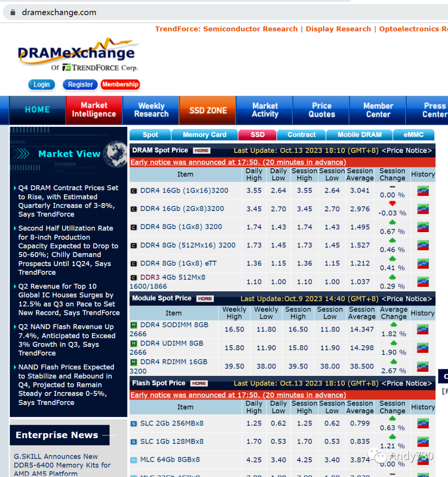The image size is (448, 477).
Task: Click chip icon beside DDR4 8Gb (512Mx16) 3200
Action: [134, 245]
